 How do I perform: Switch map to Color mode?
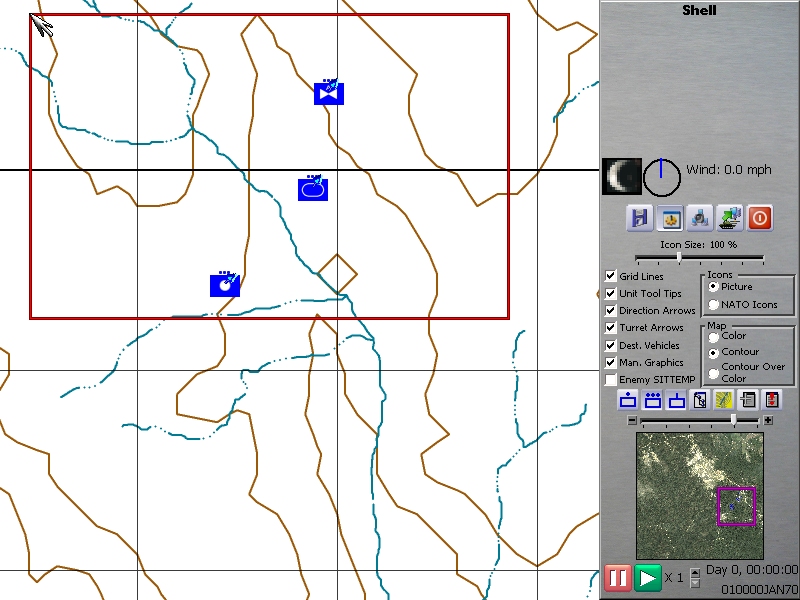pos(713,336)
